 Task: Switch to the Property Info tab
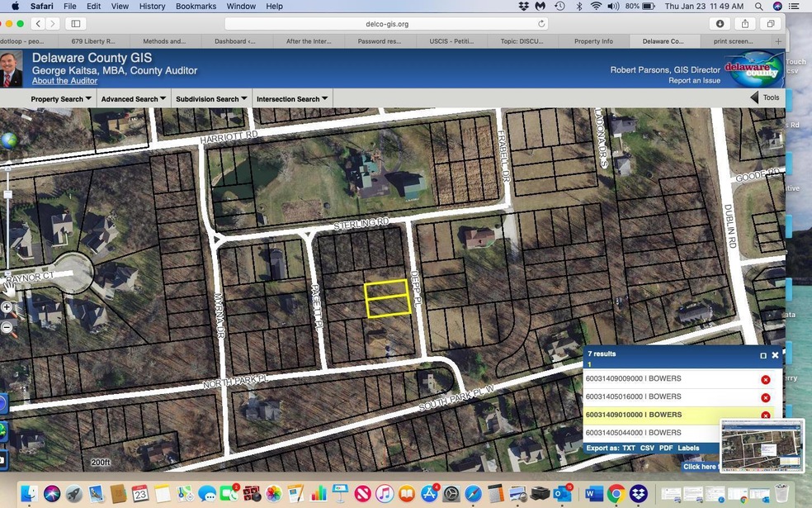pyautogui.click(x=593, y=40)
